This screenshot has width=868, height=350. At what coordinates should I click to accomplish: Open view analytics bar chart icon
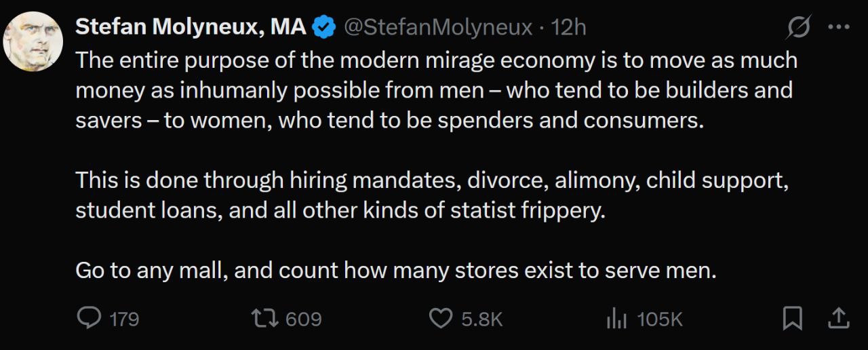pyautogui.click(x=615, y=318)
